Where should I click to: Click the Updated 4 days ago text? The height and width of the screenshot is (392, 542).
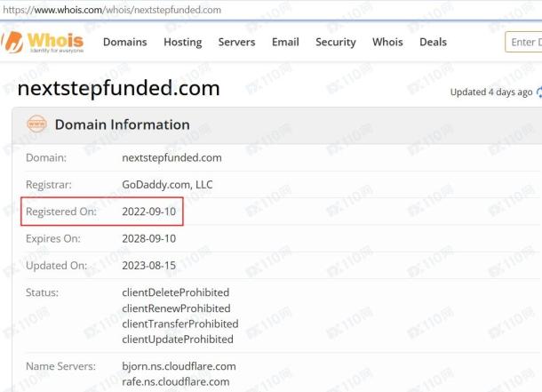(491, 92)
